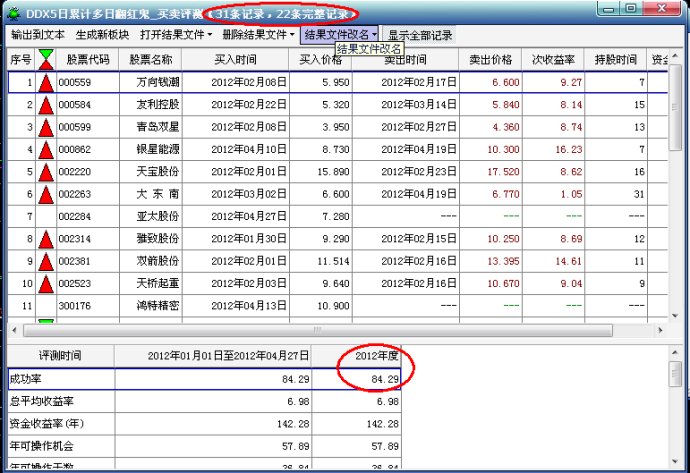Click horizontal scrollbar right arrow
The height and width of the screenshot is (473, 690).
[x=660, y=330]
